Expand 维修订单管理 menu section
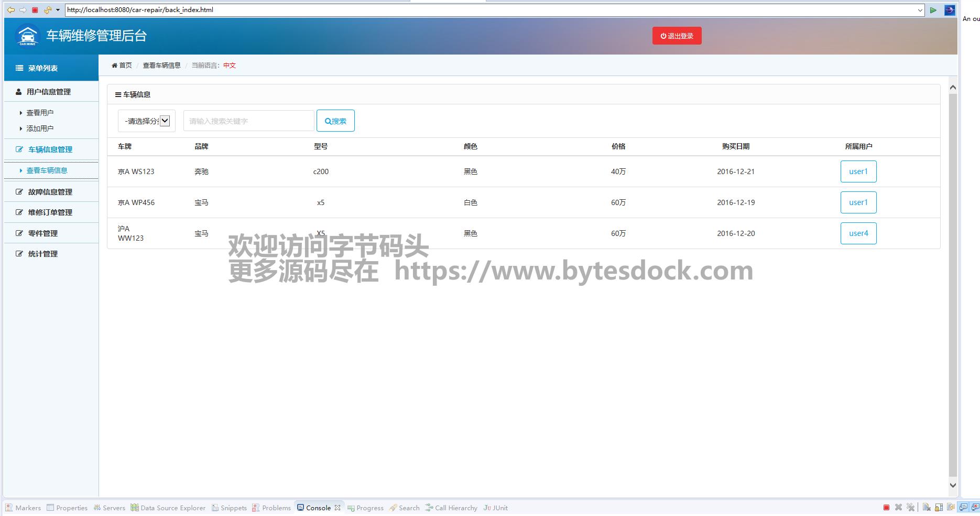Screen dimensions: 980x516 point(50,212)
